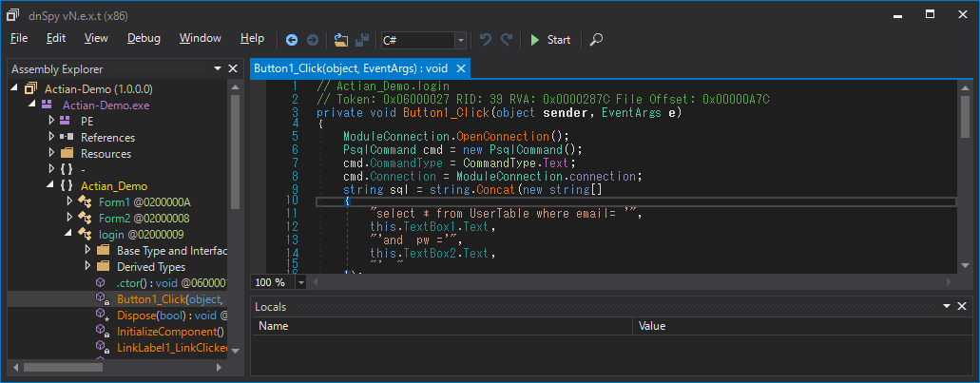
Task: Open the Search magnifier icon
Action: tap(596, 40)
